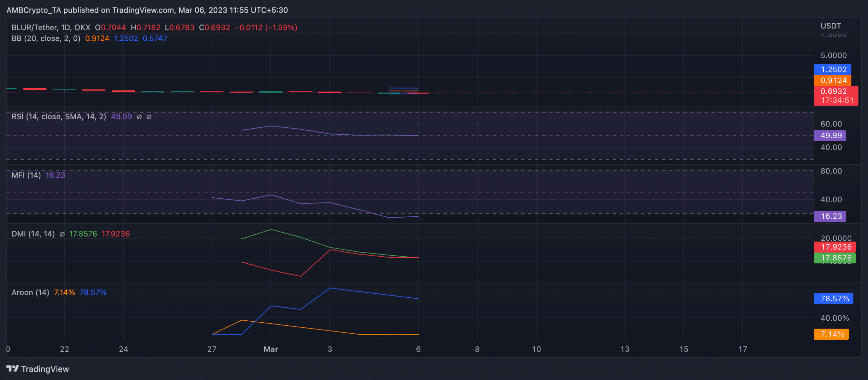
Task: Click the blue 78.57% Aroon Up tag
Action: point(833,299)
